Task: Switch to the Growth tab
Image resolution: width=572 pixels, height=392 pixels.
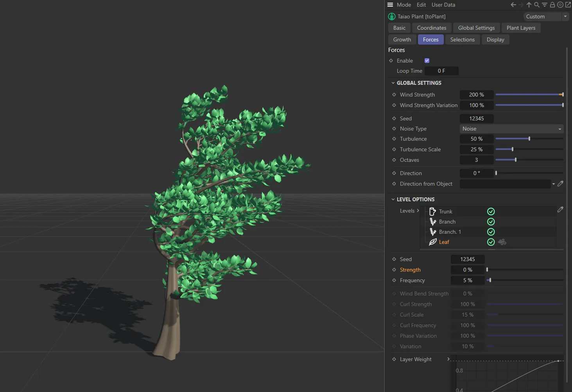Action: tap(402, 39)
